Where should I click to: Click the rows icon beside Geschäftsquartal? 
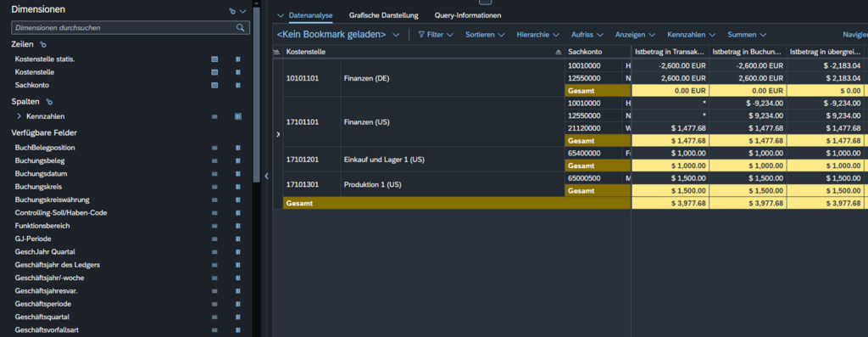click(214, 317)
